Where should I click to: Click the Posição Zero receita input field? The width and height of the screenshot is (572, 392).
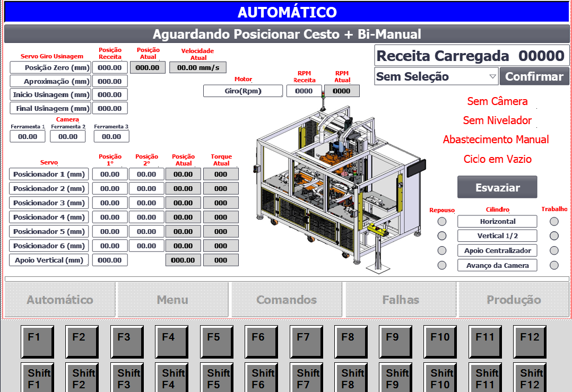(110, 68)
